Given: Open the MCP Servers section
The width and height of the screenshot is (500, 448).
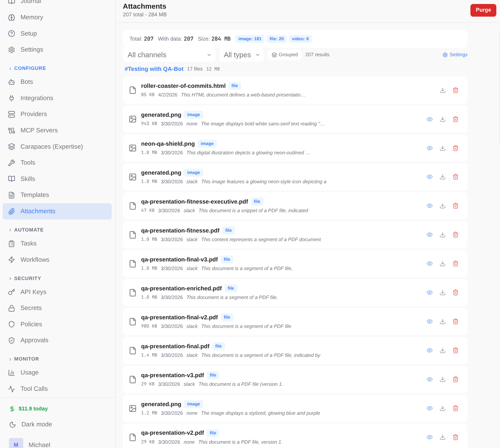Looking at the screenshot, I should (x=39, y=130).
